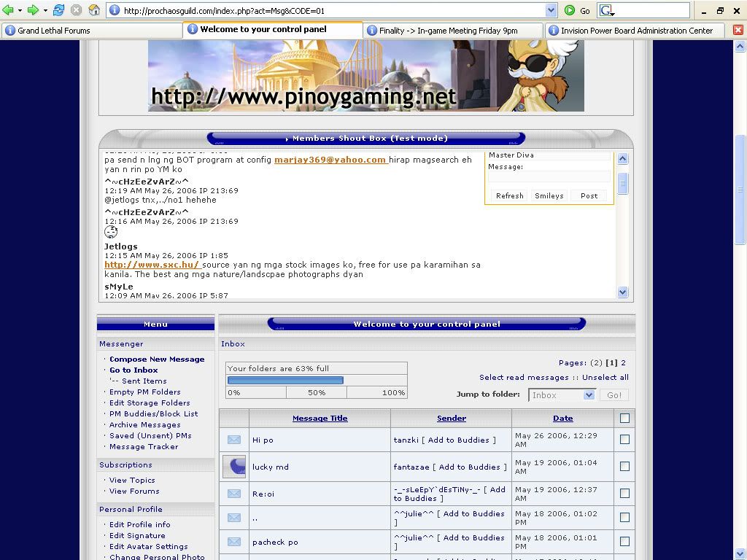Click the Compose New Message link
This screenshot has width=747, height=560.
pyautogui.click(x=157, y=359)
